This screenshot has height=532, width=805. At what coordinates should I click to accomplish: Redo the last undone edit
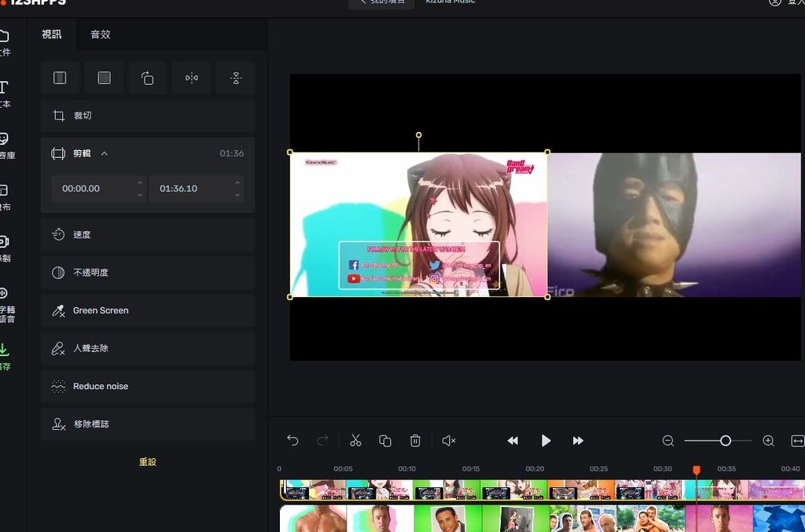click(x=322, y=441)
